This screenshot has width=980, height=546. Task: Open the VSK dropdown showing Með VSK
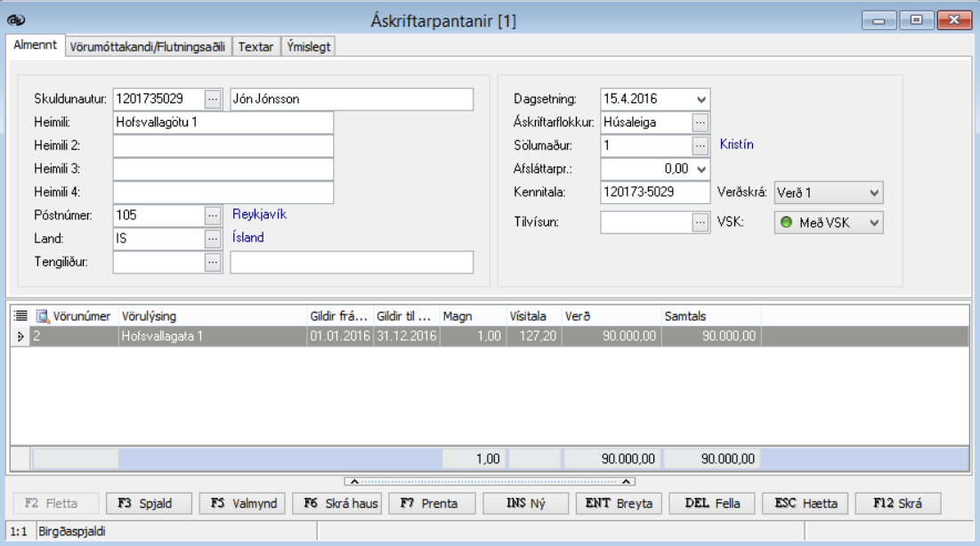point(873,223)
